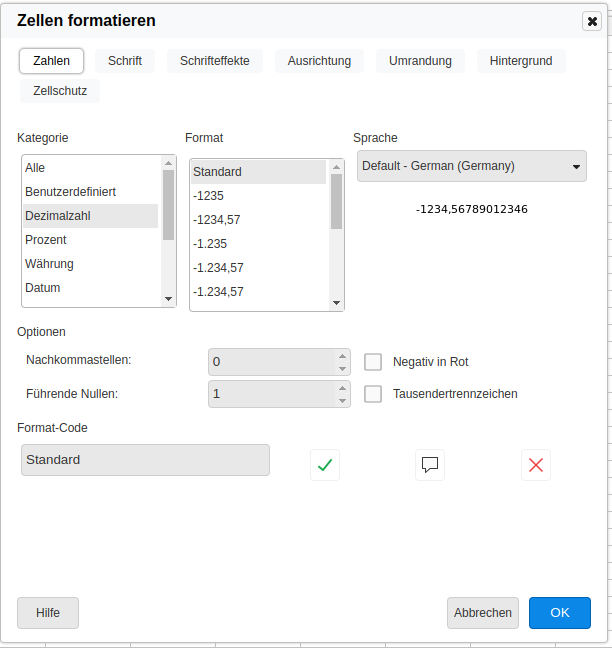This screenshot has height=648, width=612.
Task: Select Währung in the Kategorie list
Action: pyautogui.click(x=50, y=264)
